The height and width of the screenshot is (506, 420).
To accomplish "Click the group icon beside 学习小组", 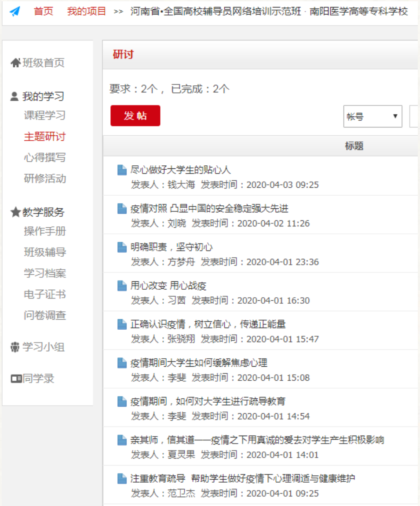I will (x=15, y=347).
